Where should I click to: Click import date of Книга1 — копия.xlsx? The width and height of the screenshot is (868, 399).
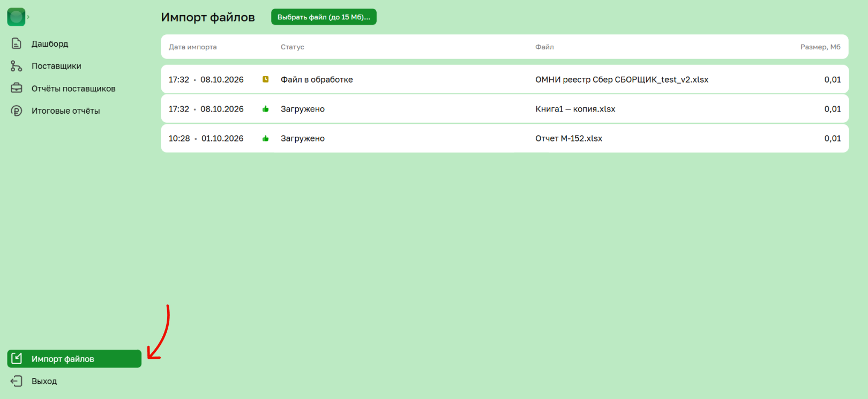click(x=206, y=109)
